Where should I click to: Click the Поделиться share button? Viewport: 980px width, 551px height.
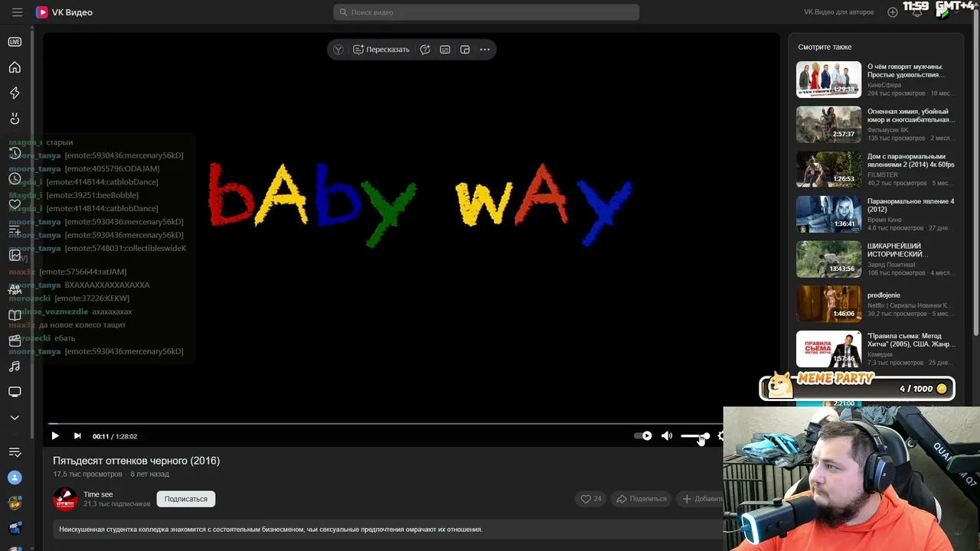coord(642,499)
